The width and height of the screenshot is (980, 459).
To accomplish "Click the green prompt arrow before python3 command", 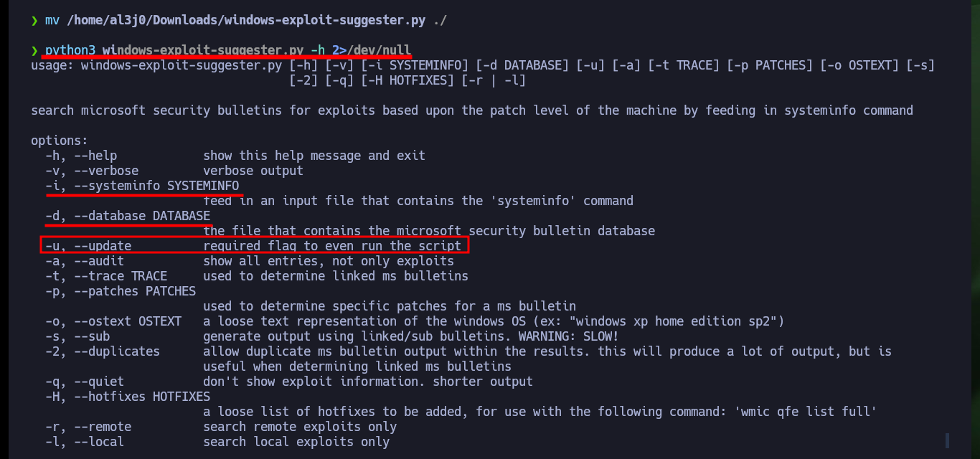I will tap(34, 50).
